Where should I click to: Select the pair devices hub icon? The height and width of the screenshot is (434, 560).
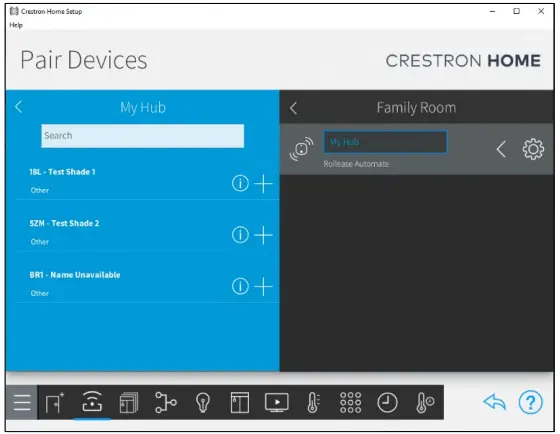92,402
